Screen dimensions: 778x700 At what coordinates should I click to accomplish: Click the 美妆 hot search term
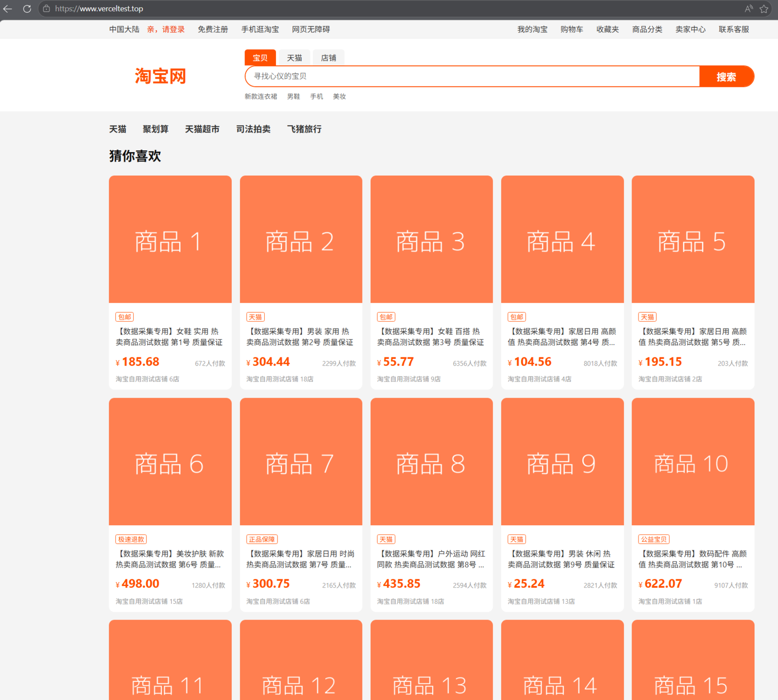click(339, 97)
